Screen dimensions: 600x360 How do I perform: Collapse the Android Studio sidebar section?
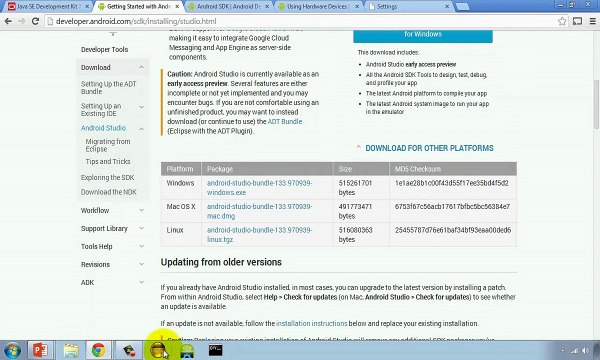coord(141,129)
